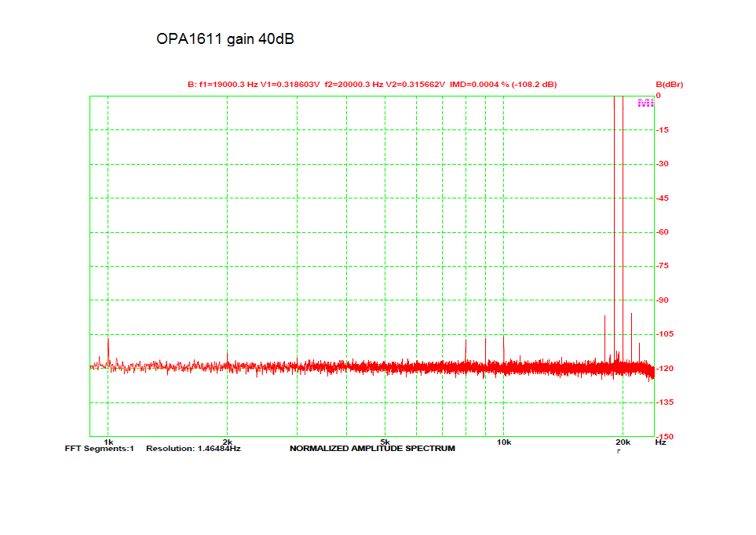Click the "5k" frequency axis label
Screen dimensions: 756x535
tap(385, 442)
